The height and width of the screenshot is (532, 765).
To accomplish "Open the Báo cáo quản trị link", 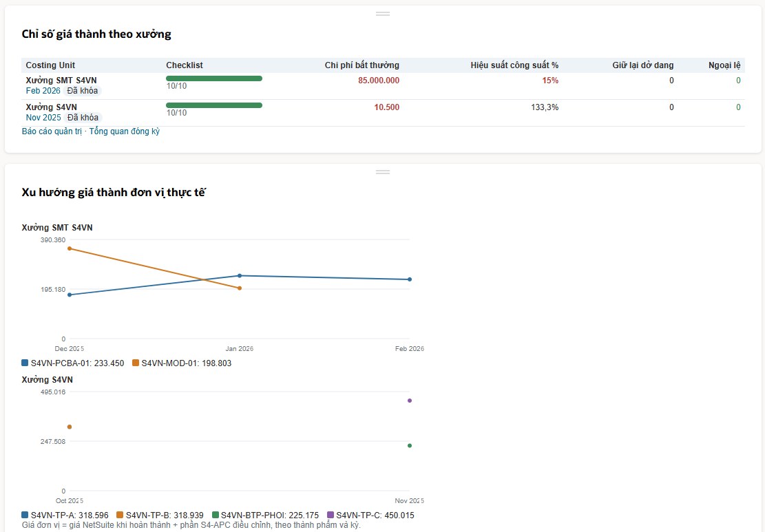I will [x=52, y=131].
